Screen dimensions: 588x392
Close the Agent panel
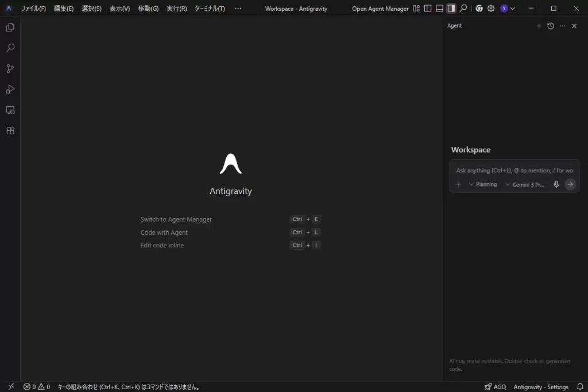pyautogui.click(x=574, y=26)
